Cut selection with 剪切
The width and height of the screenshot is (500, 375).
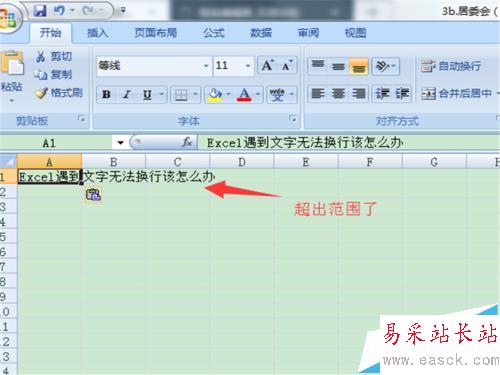click(x=54, y=56)
